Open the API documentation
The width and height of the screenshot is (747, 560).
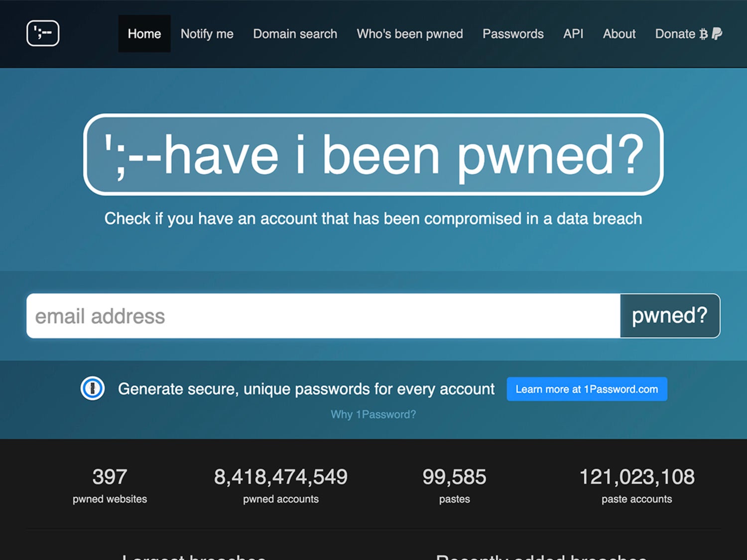click(x=573, y=33)
